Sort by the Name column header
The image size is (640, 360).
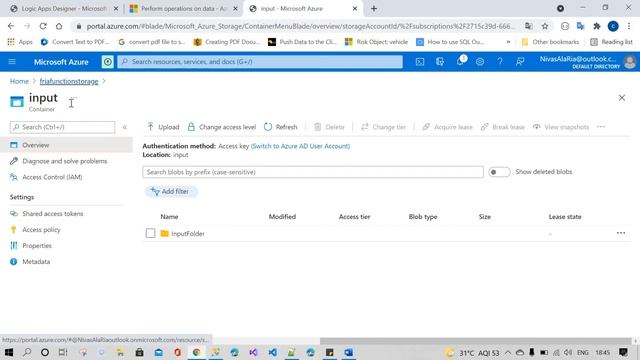[169, 217]
